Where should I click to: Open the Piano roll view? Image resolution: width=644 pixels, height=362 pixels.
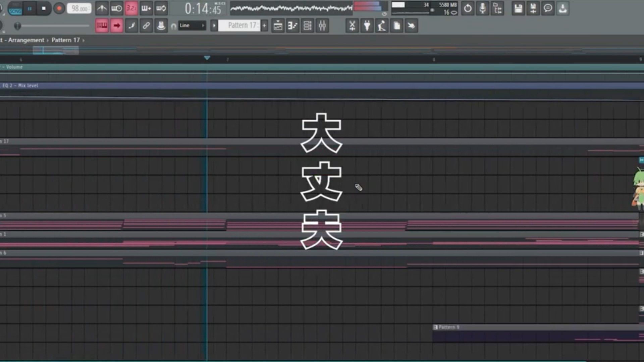[x=292, y=25]
